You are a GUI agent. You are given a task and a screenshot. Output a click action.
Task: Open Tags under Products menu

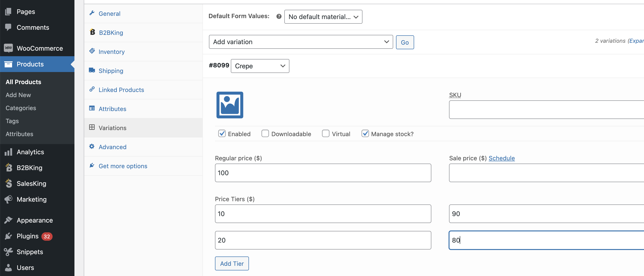[12, 121]
